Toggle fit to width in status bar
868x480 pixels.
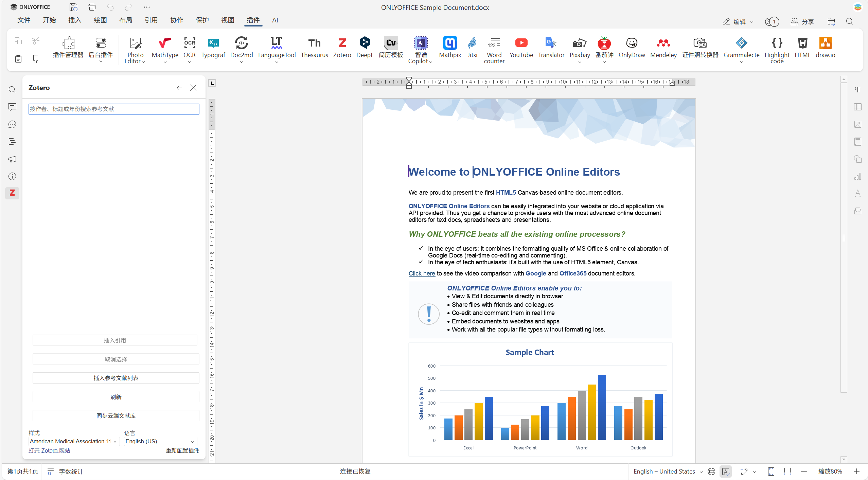tap(787, 472)
